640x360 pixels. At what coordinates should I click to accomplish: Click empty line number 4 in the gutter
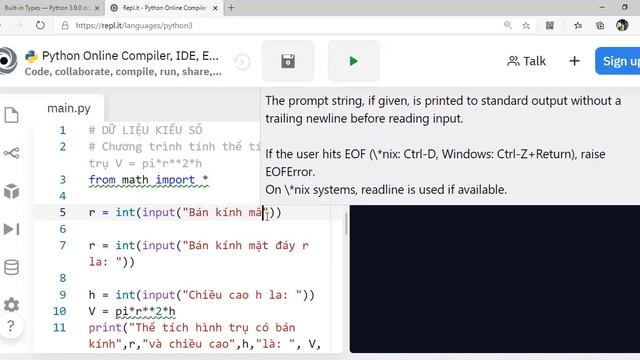(62, 196)
